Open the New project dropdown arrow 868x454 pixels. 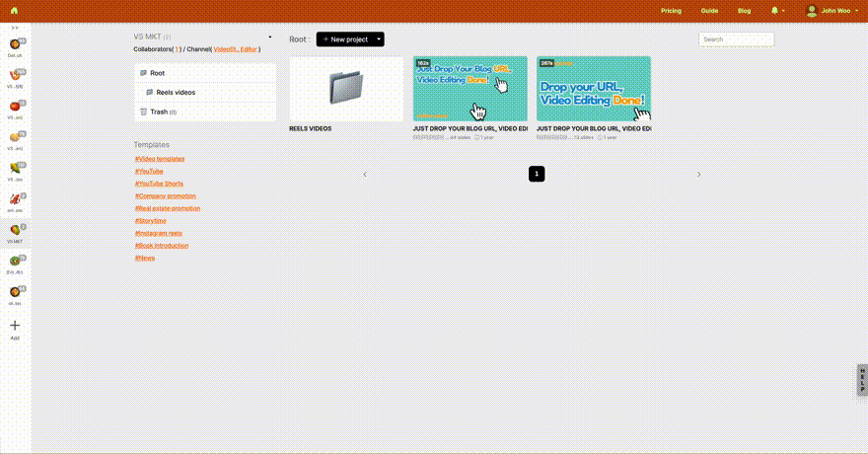379,39
